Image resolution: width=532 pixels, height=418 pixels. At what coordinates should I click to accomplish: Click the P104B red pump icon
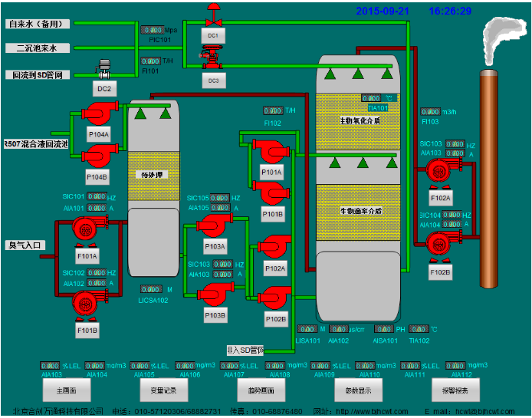click(x=100, y=156)
